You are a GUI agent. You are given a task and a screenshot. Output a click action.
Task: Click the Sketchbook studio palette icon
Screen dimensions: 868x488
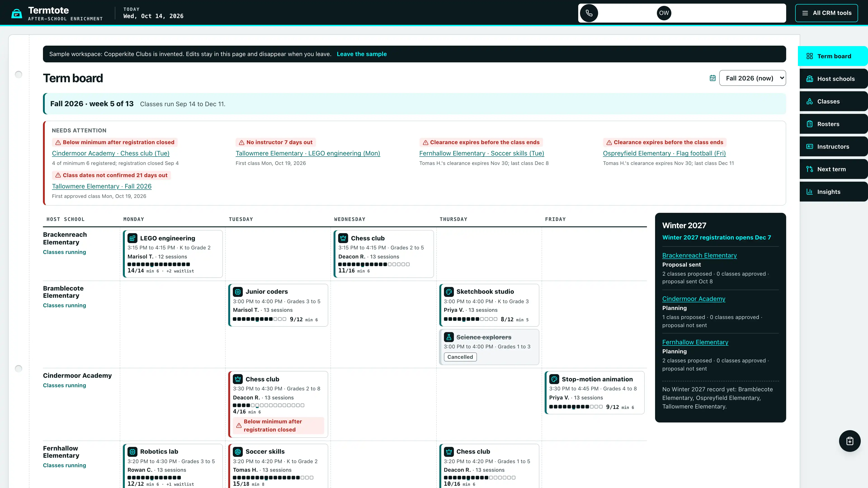tap(448, 292)
